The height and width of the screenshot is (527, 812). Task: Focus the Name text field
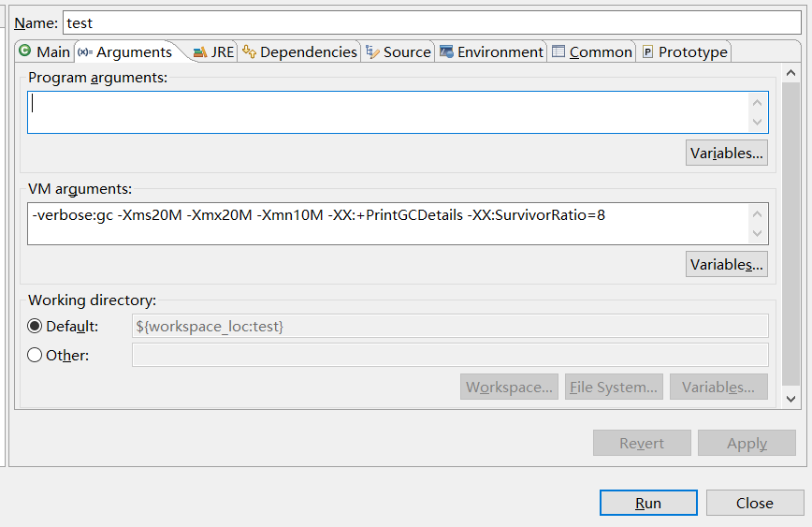tap(430, 23)
